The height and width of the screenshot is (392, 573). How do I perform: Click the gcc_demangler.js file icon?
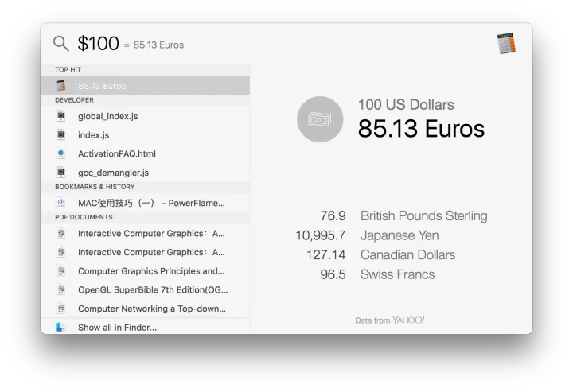click(60, 173)
